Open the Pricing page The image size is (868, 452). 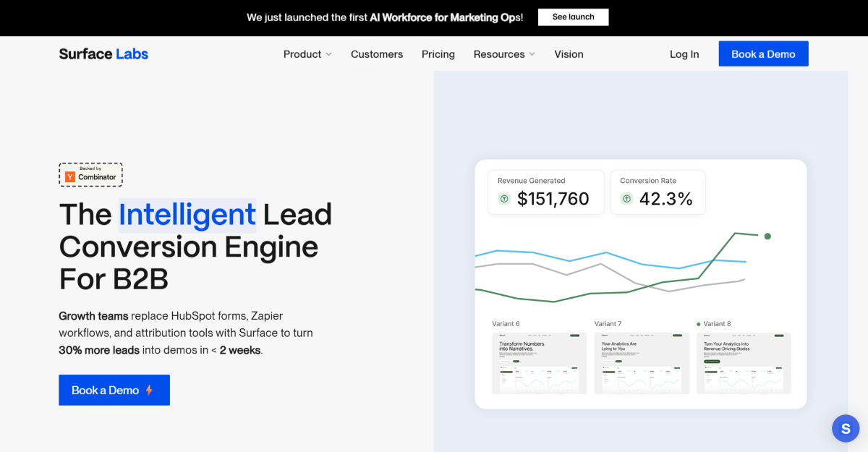[438, 54]
